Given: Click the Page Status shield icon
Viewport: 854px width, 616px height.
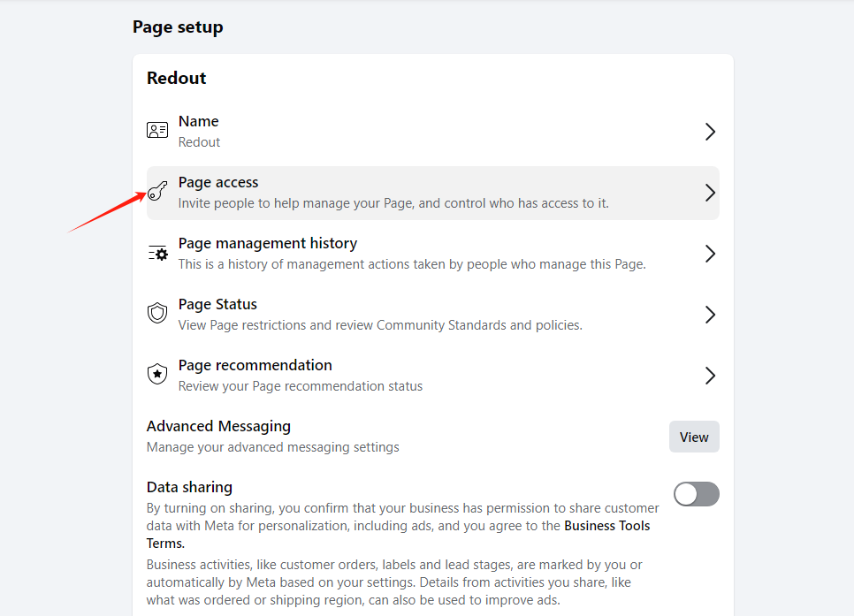Looking at the screenshot, I should click(x=157, y=314).
